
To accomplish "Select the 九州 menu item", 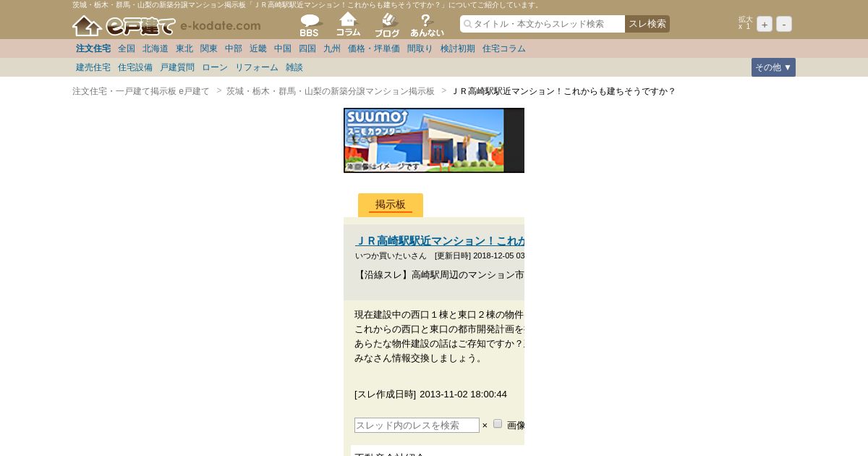I will click(332, 48).
